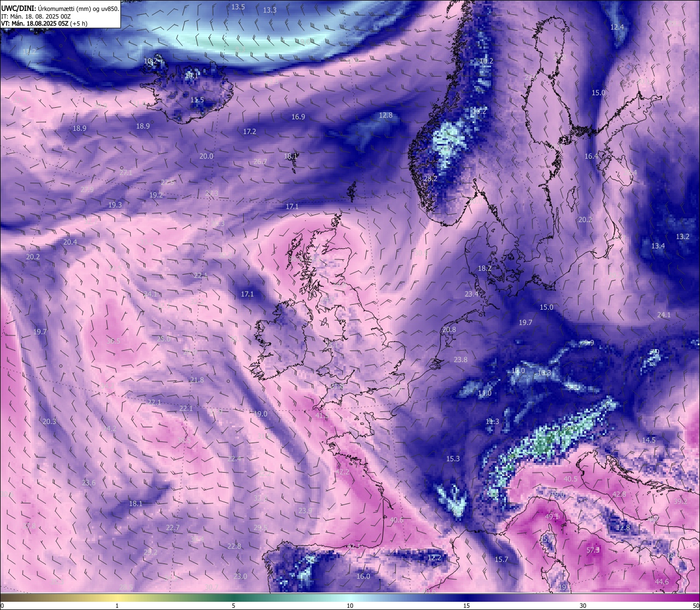Click the 1 tick label on color scale
The image size is (700, 610).
(117, 606)
